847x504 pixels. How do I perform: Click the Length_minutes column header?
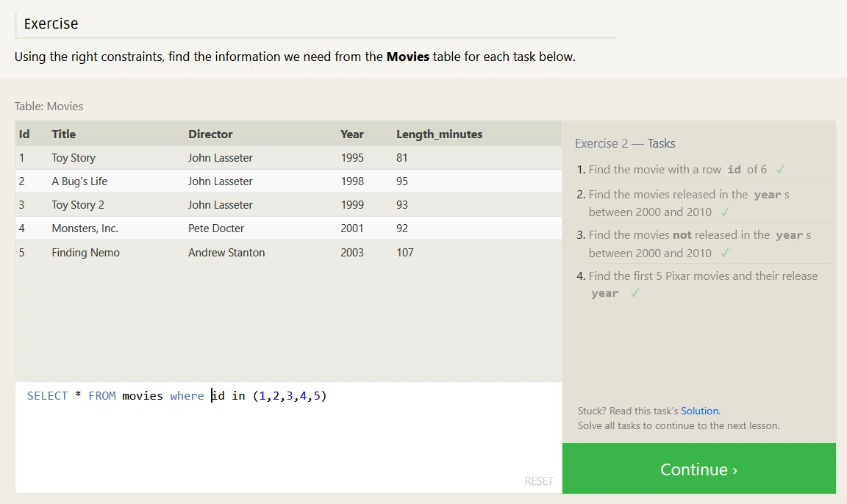[439, 134]
